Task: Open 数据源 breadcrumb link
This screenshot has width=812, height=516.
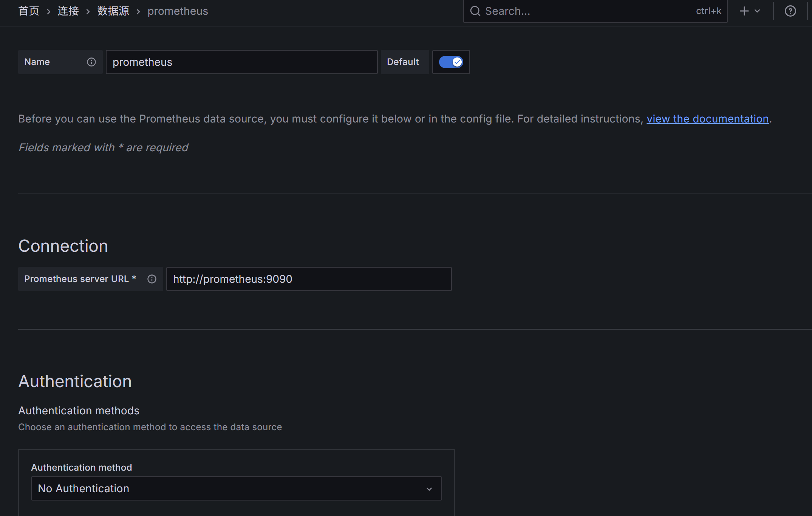Action: click(x=113, y=11)
